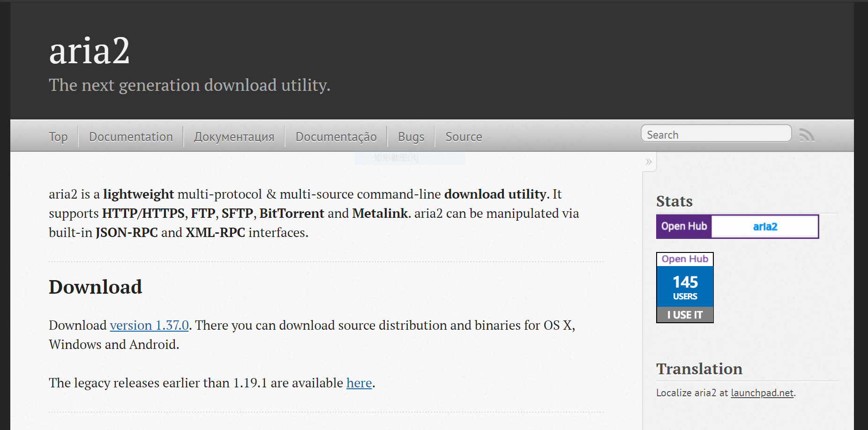Click the aria2 site title

click(90, 51)
